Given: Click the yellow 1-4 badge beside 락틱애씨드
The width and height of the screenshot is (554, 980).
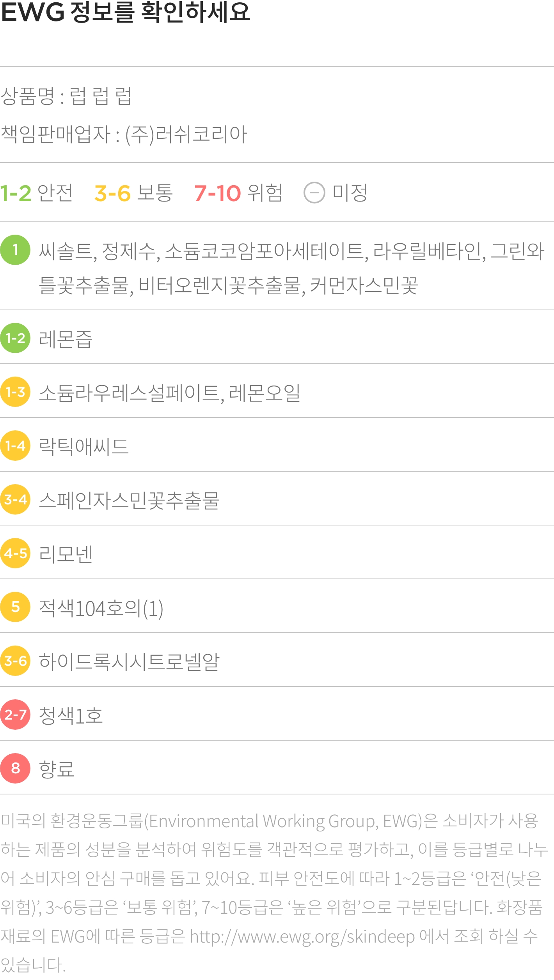Looking at the screenshot, I should (15, 446).
